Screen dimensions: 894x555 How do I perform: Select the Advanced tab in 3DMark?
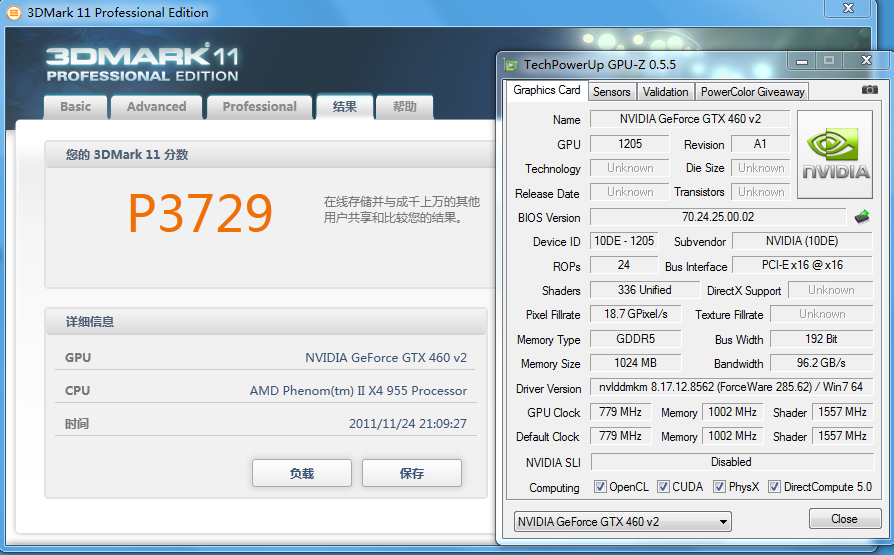click(x=156, y=107)
